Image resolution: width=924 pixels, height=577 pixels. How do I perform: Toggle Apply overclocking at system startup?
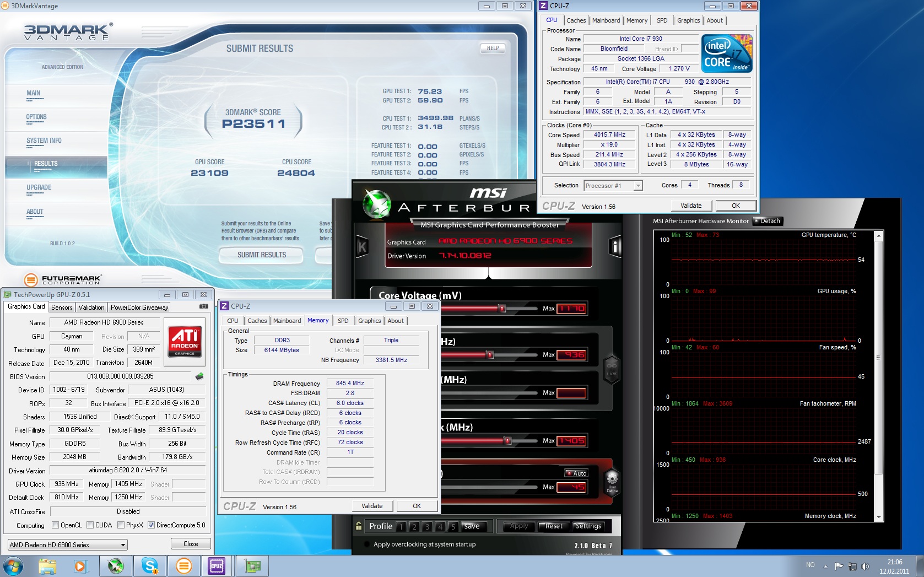[368, 544]
